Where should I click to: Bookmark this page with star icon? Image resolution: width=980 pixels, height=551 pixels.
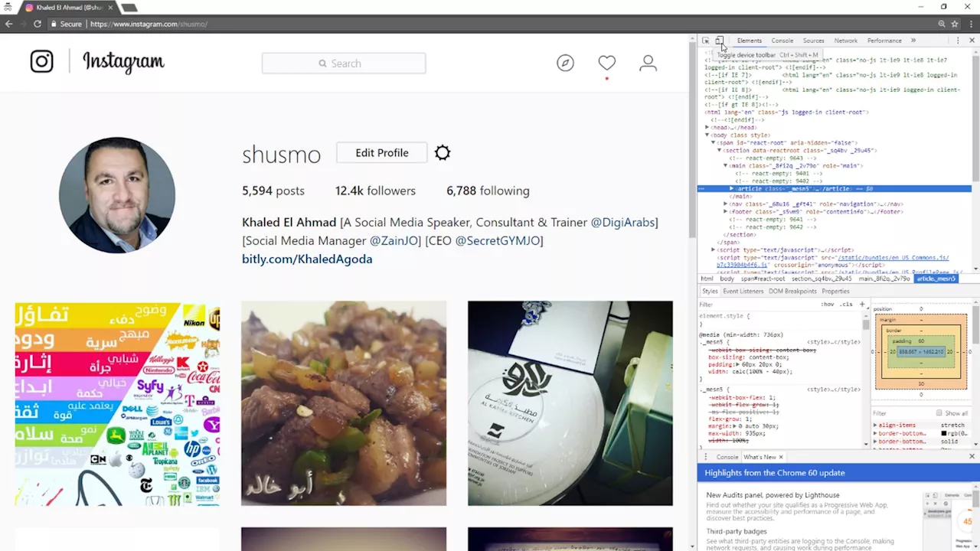pos(955,24)
